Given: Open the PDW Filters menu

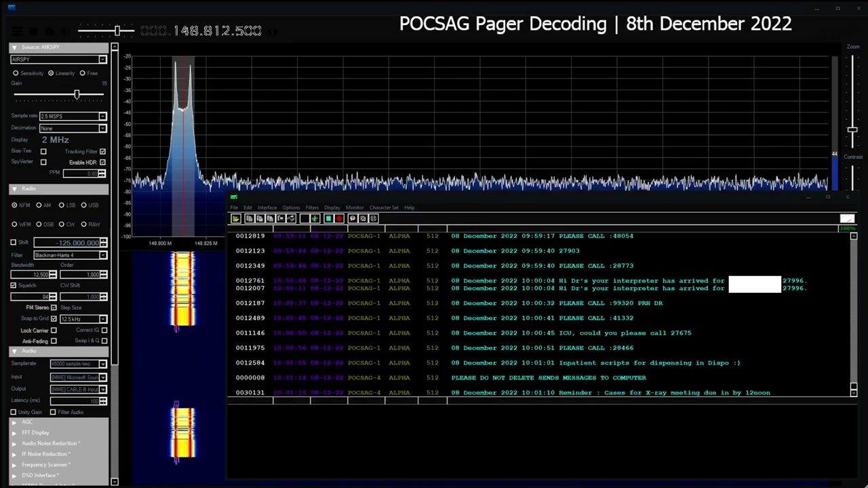Looking at the screenshot, I should pos(312,207).
